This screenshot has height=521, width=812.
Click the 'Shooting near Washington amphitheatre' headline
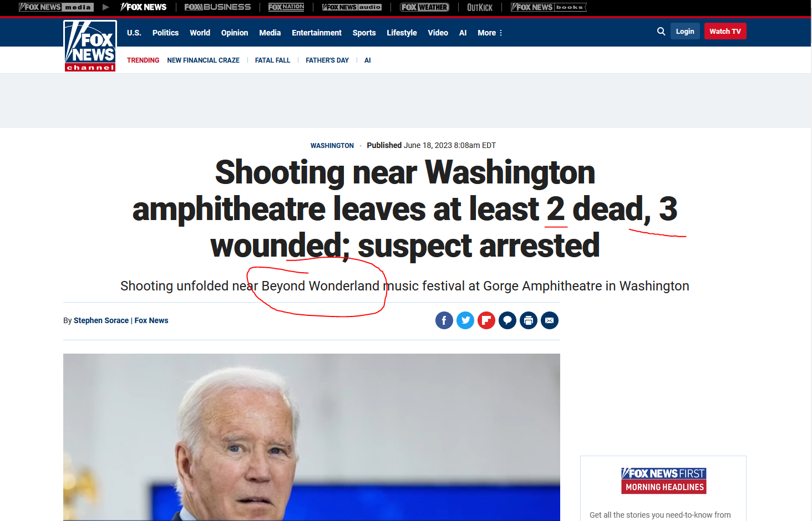405,208
